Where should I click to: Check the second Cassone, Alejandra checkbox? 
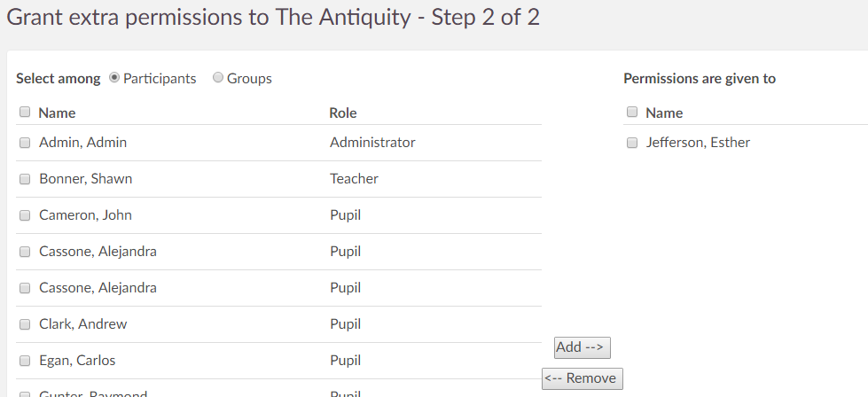[x=25, y=288]
